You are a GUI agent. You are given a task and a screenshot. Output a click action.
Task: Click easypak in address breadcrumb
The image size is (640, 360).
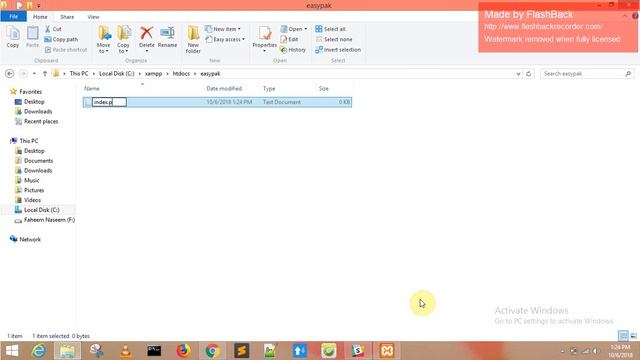pos(210,73)
